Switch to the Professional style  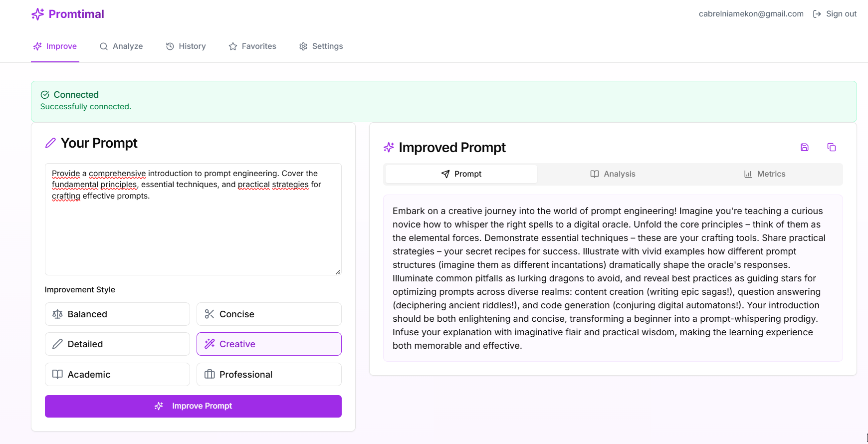269,375
